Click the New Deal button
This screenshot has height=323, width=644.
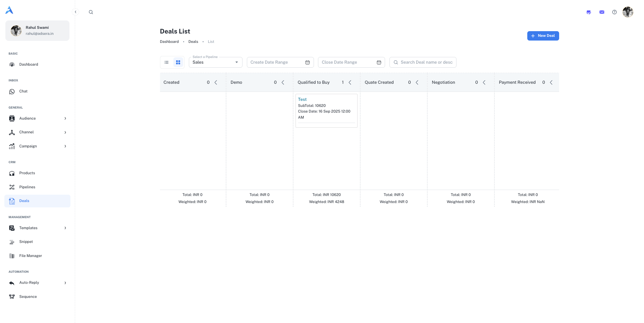pyautogui.click(x=543, y=36)
